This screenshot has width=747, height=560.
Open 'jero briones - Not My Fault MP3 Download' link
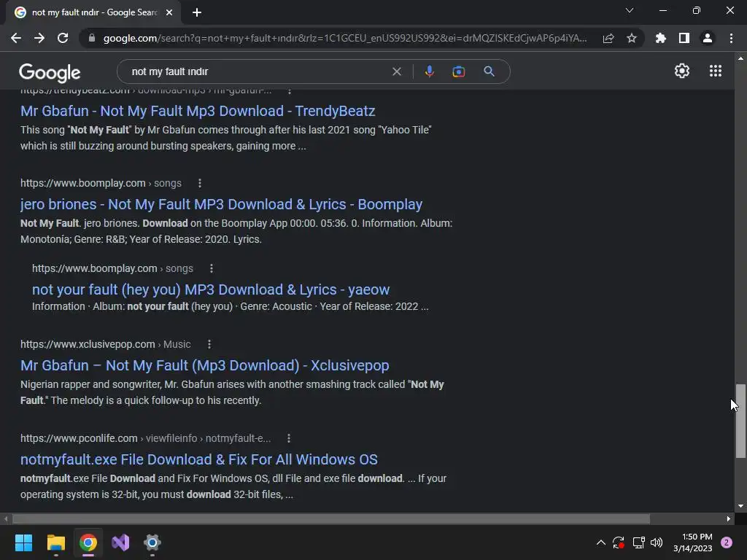(x=221, y=204)
